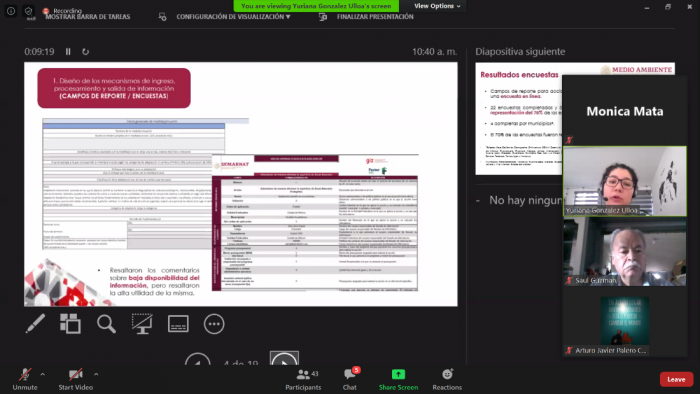Open the Participants panel
This screenshot has width=700, height=394.
(303, 379)
